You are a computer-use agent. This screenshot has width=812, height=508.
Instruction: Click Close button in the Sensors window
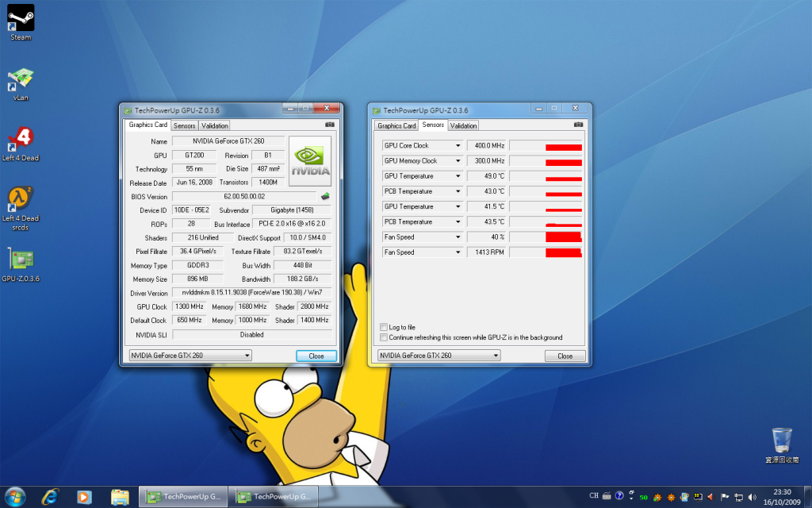[565, 356]
